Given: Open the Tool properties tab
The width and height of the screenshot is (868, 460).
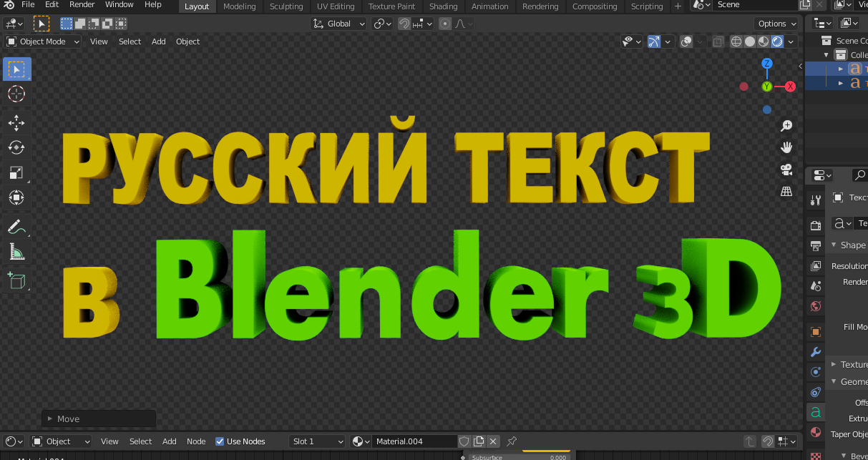Looking at the screenshot, I should pyautogui.click(x=815, y=200).
